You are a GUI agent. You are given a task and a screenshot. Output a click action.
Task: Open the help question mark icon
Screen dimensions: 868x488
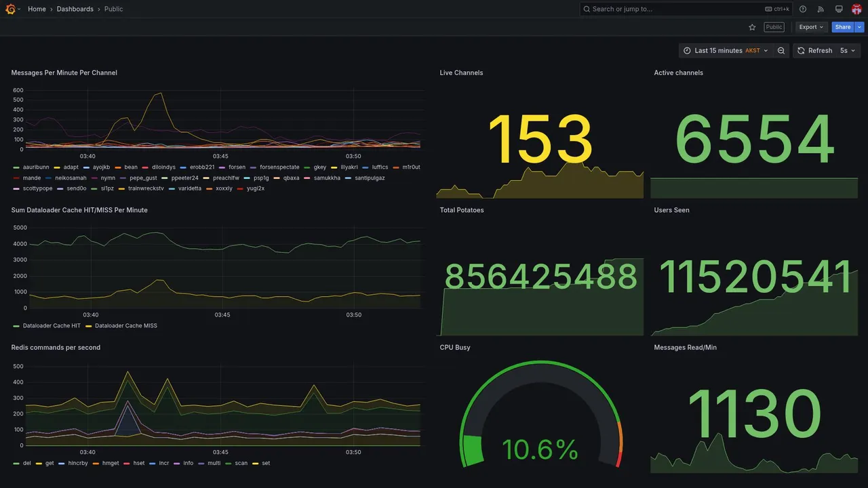[x=803, y=9]
